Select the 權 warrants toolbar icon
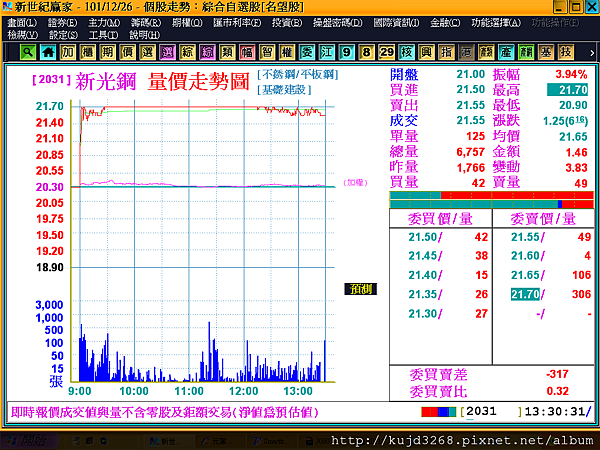The height and width of the screenshot is (450, 600). [287, 52]
